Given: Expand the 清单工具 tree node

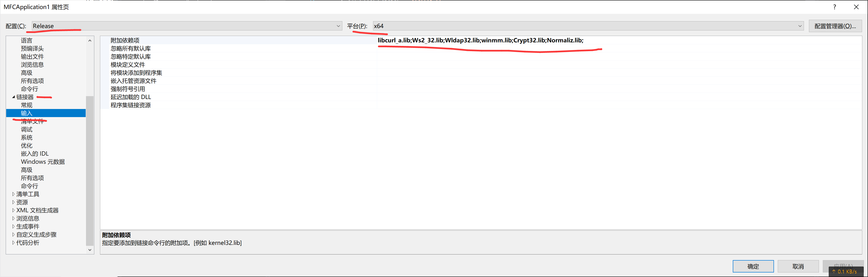Looking at the screenshot, I should (14, 194).
